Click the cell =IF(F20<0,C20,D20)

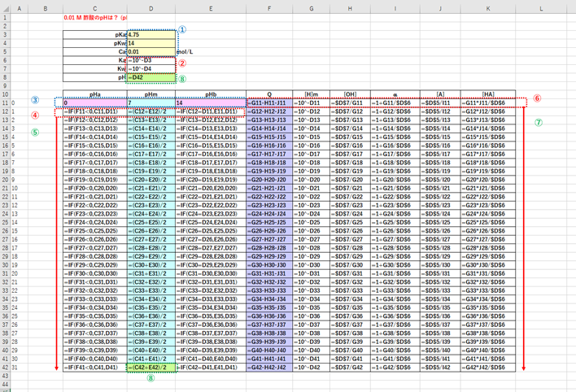[95, 188]
